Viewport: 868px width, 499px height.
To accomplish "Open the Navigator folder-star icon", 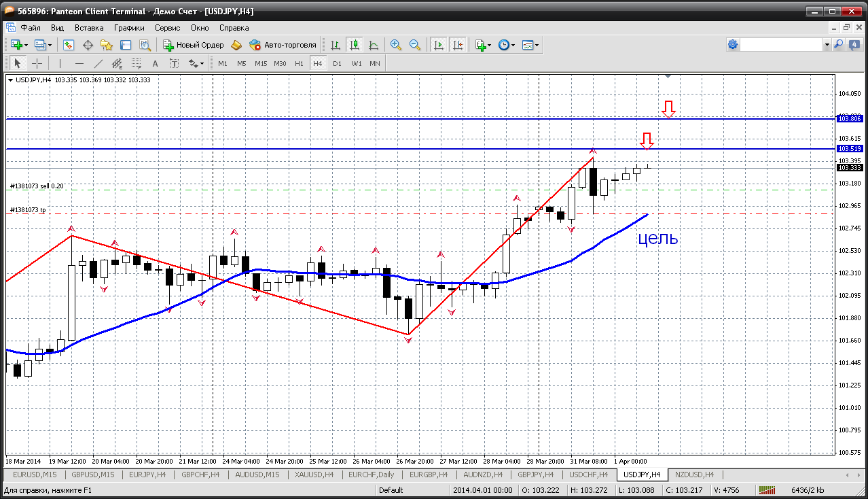I will (x=107, y=45).
